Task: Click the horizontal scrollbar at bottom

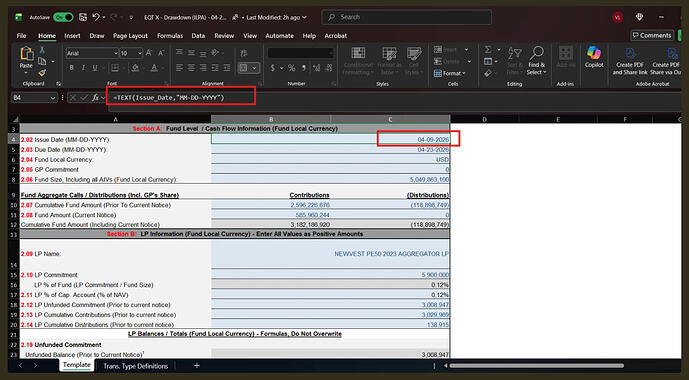Action: [536, 366]
